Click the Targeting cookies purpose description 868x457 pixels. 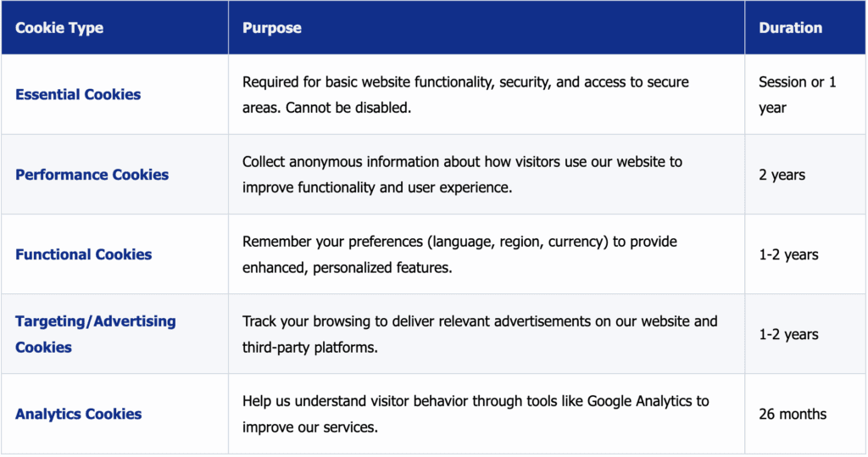click(480, 334)
